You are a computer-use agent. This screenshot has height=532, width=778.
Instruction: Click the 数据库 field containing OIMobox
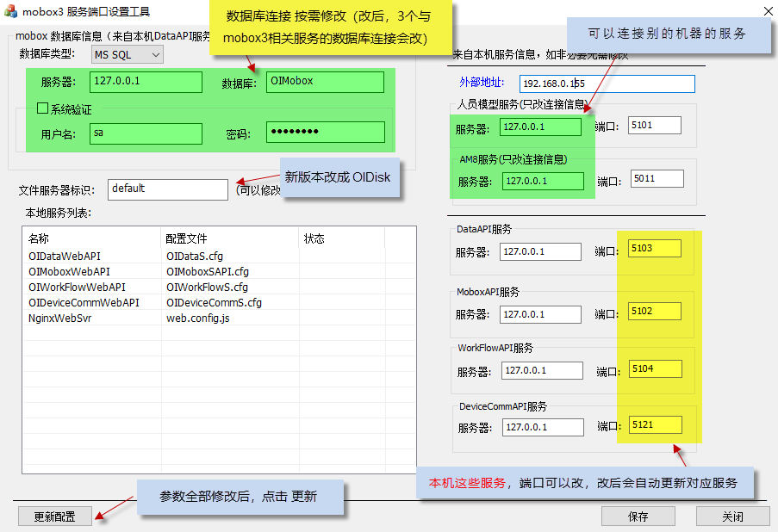tap(325, 82)
